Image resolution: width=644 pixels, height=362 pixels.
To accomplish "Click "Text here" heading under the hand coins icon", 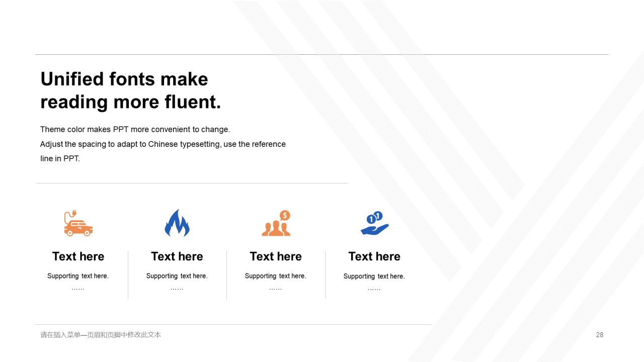I will tap(374, 256).
